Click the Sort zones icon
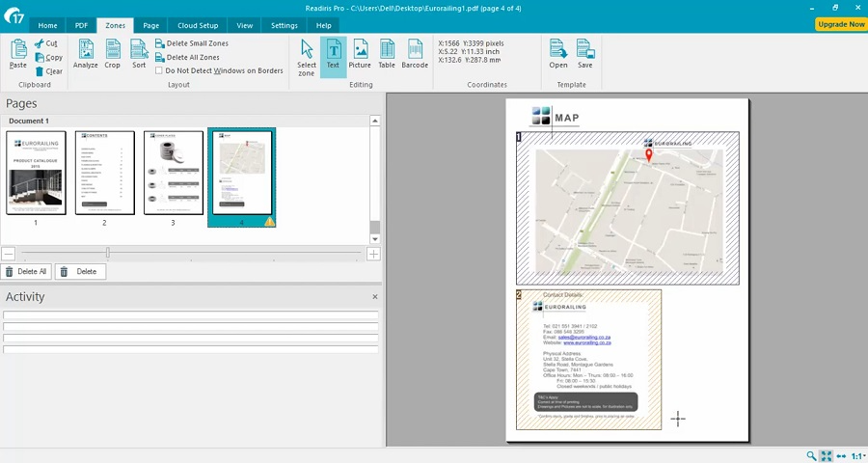Viewport: 868px width, 463px height. coord(139,53)
